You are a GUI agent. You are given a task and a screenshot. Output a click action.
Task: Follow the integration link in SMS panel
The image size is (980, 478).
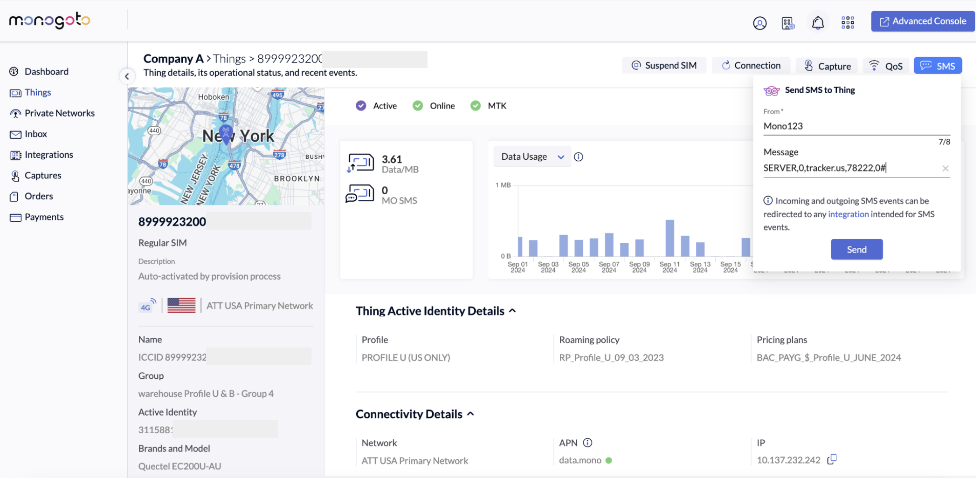pos(848,214)
